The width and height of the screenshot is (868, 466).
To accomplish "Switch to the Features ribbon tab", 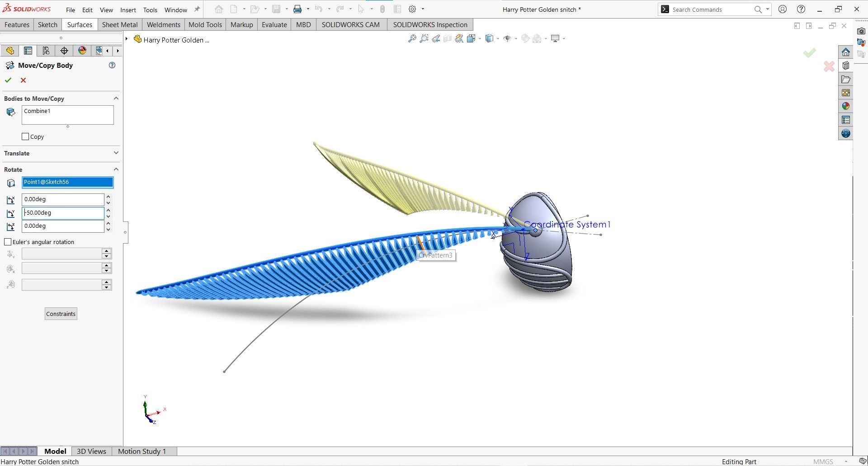I will (17, 24).
